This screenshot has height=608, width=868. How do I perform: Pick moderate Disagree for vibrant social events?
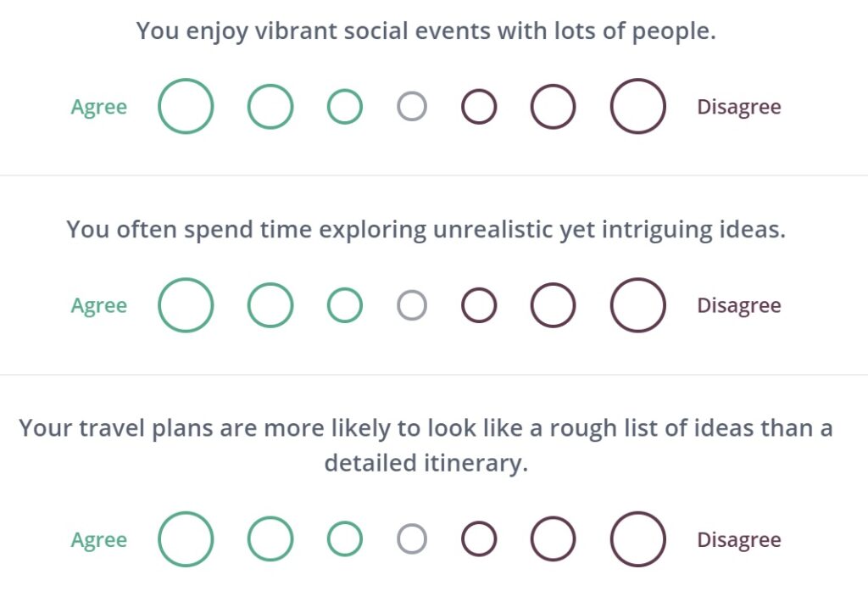pos(553,106)
